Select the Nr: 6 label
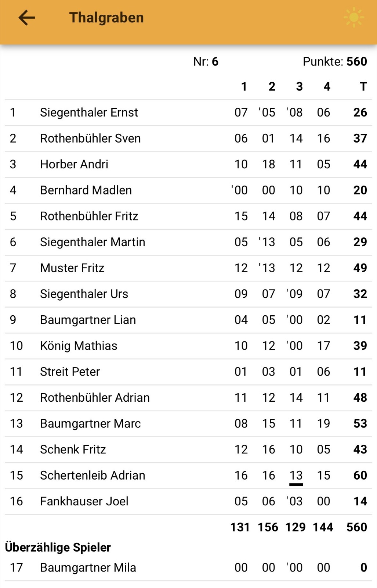 206,62
